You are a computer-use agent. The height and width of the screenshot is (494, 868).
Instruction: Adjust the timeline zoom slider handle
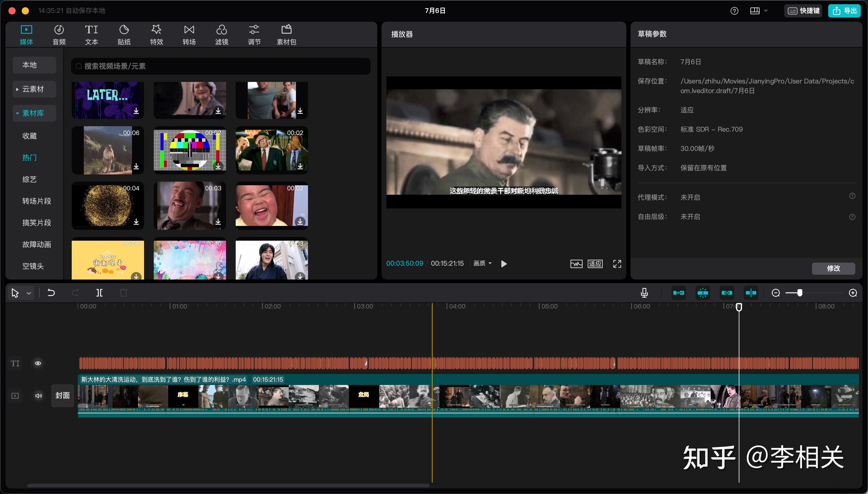800,293
